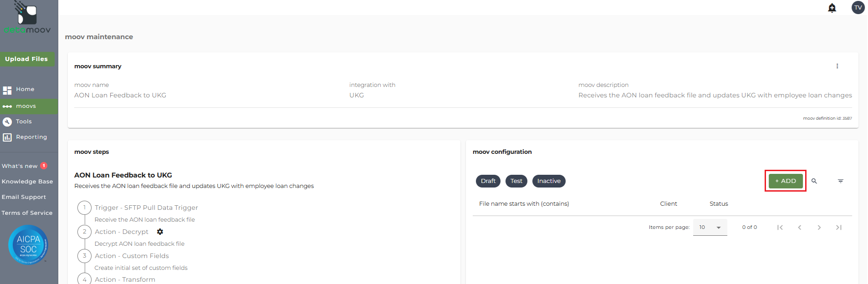Toggle the Test status filter chip
Image resolution: width=868 pixels, height=284 pixels.
tap(516, 181)
